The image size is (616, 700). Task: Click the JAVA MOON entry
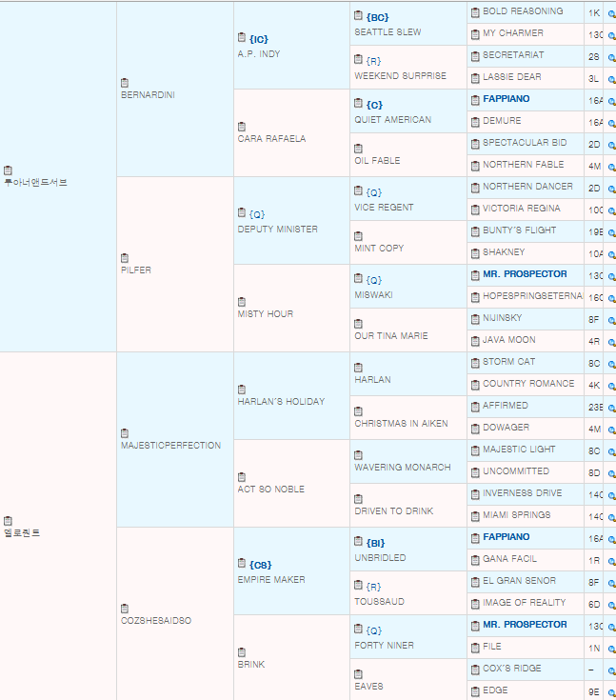pos(509,340)
